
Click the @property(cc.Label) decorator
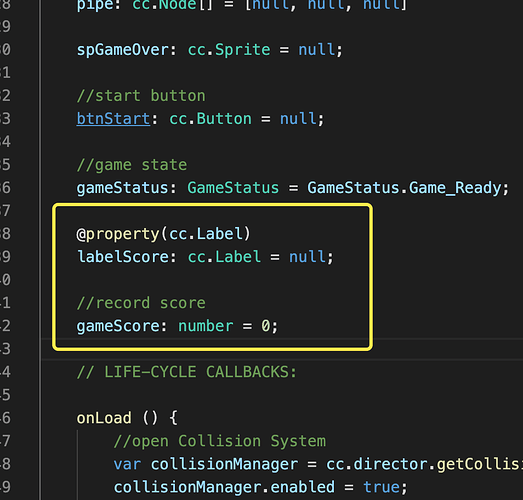[x=163, y=234]
